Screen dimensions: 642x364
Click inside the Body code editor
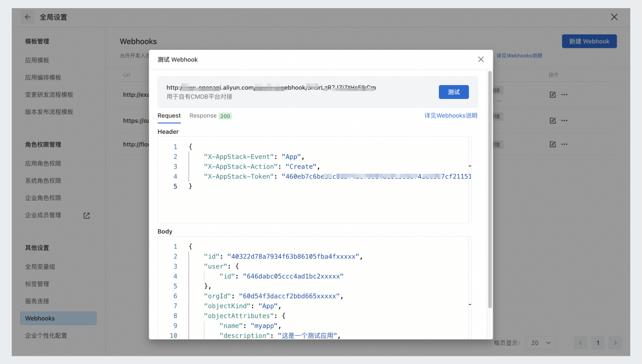(x=314, y=288)
